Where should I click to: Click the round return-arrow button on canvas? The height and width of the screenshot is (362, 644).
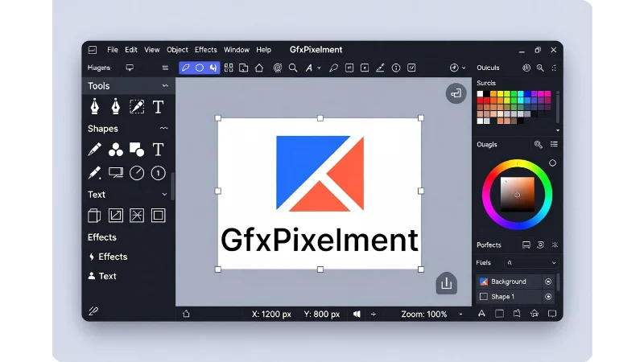point(456,93)
